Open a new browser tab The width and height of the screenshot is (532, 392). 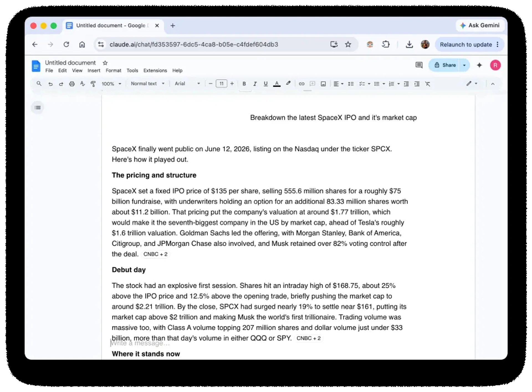click(x=173, y=25)
